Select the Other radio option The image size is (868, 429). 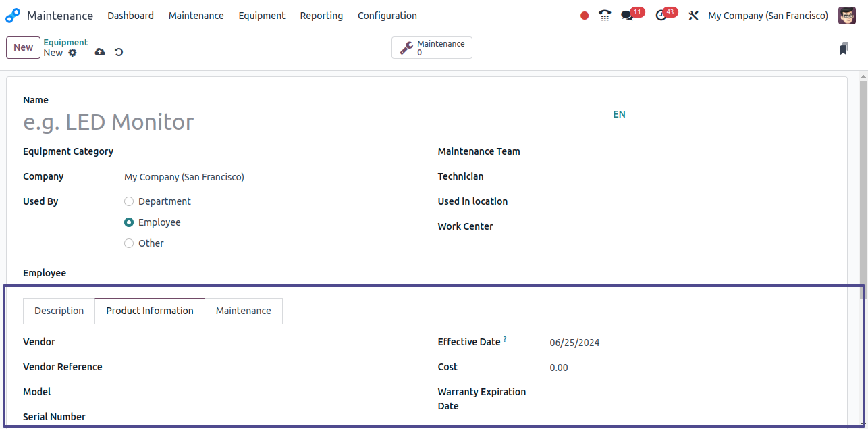(129, 243)
